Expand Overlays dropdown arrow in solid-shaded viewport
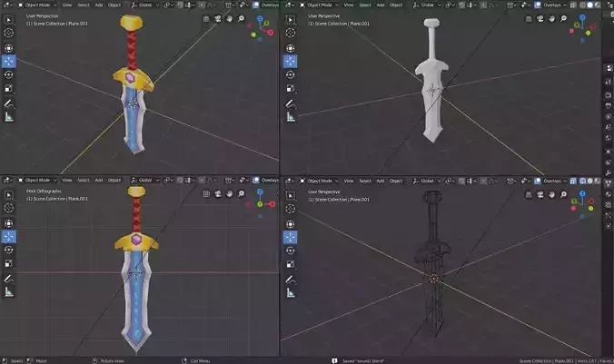The width and height of the screenshot is (614, 364). [x=565, y=5]
